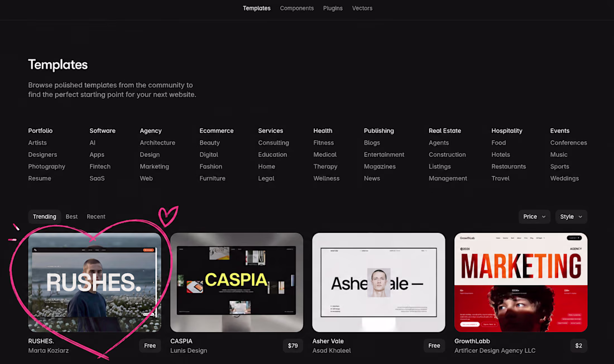Click the $79 price button for CASPIA
The image size is (614, 364).
[x=293, y=346]
